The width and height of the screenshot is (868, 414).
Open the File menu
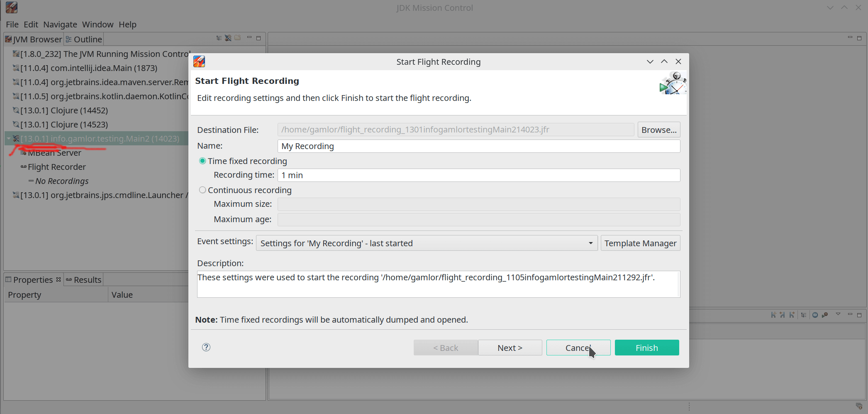point(12,24)
